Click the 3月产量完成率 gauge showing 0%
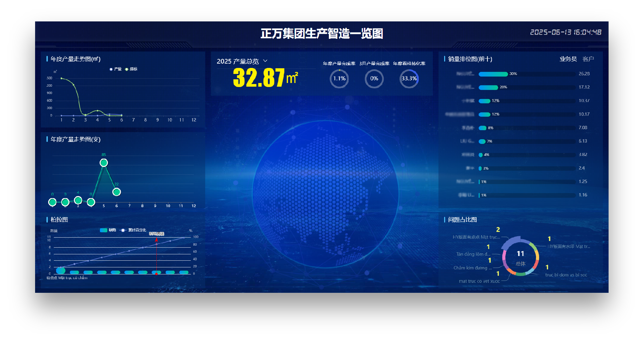 pyautogui.click(x=374, y=79)
